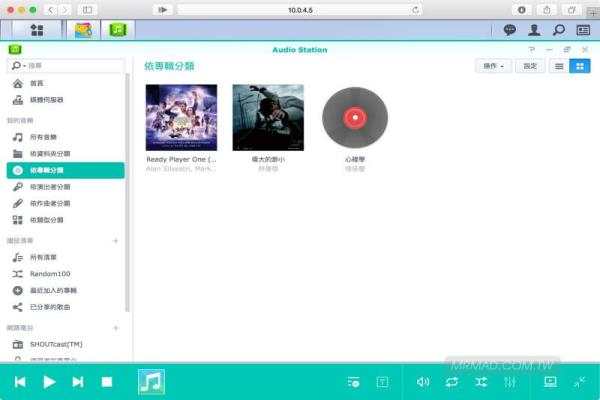600x400 pixels.
Task: Switch to the colorful photo app in DSM taskbar
Action: [x=83, y=30]
